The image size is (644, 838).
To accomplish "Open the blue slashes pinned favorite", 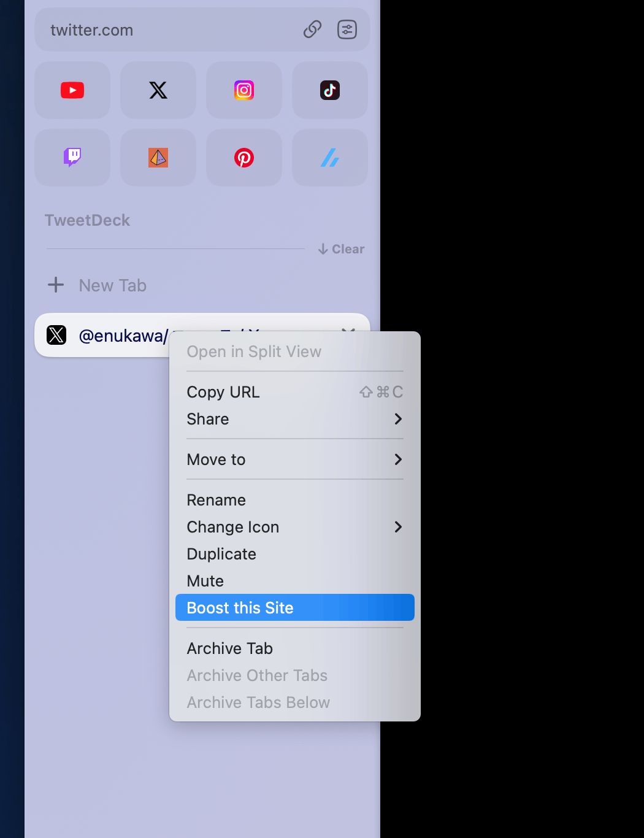I will (330, 158).
